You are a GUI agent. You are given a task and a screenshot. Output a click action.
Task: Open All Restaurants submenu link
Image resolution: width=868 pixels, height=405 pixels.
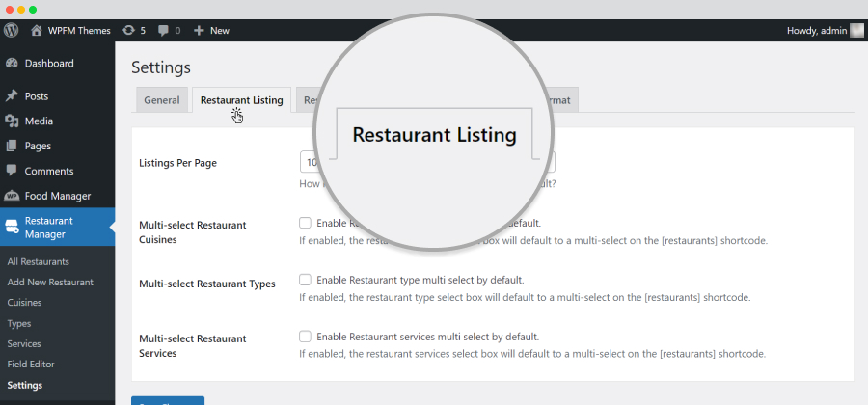[x=39, y=261]
